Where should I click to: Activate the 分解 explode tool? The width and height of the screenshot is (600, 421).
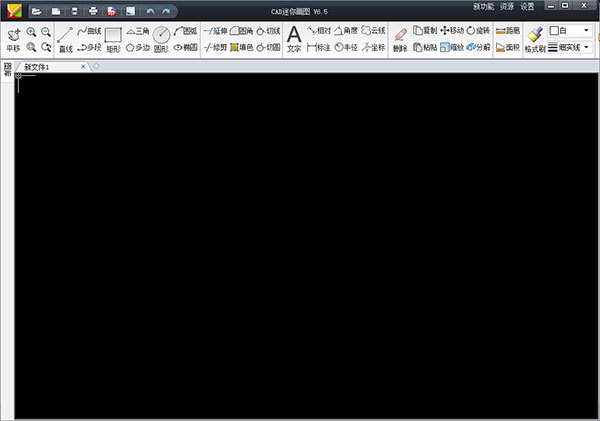click(478, 47)
